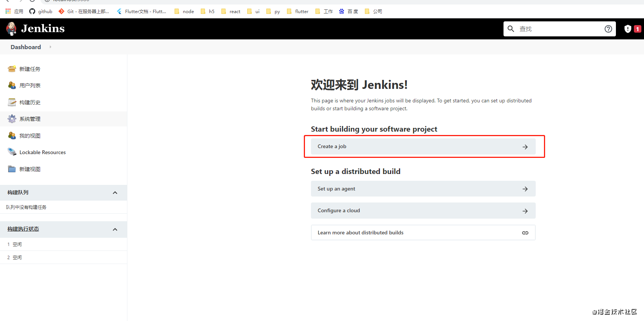Collapse the 构建队列 build queue panel
Image resolution: width=644 pixels, height=321 pixels.
pos(115,193)
